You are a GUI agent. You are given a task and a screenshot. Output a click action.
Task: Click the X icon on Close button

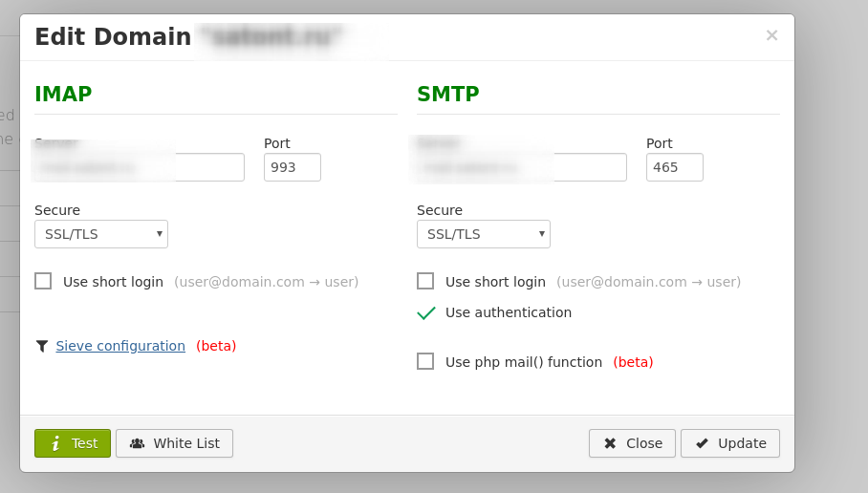pos(610,443)
